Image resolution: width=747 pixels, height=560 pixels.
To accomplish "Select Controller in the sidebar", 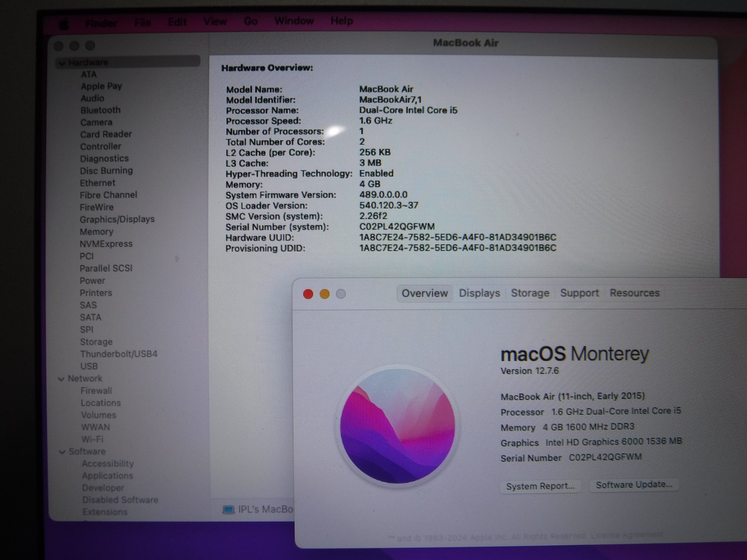I will (x=100, y=147).
